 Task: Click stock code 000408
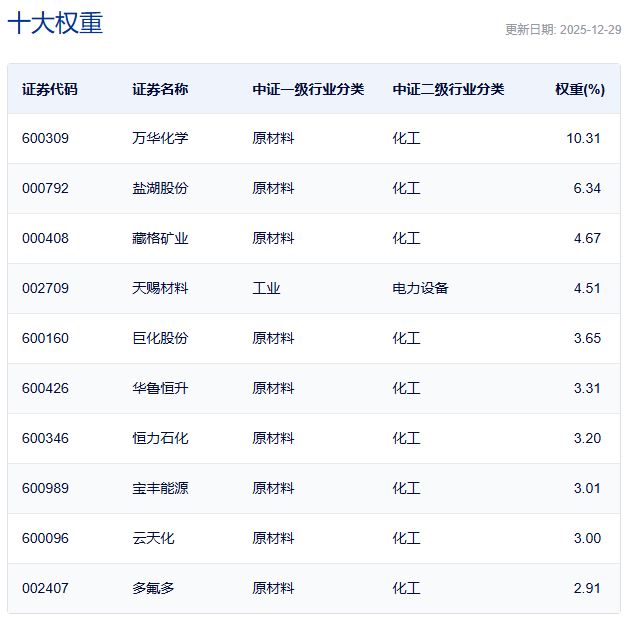click(x=45, y=238)
